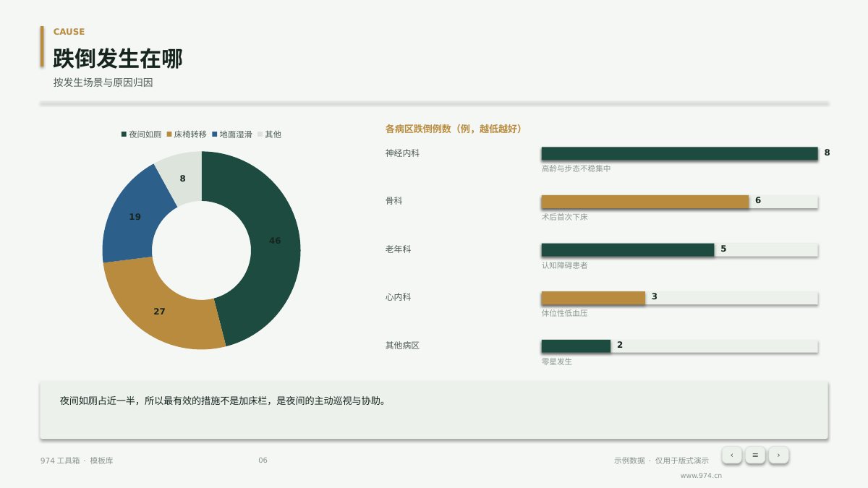Advance using the next slide arrow

pos(778,455)
